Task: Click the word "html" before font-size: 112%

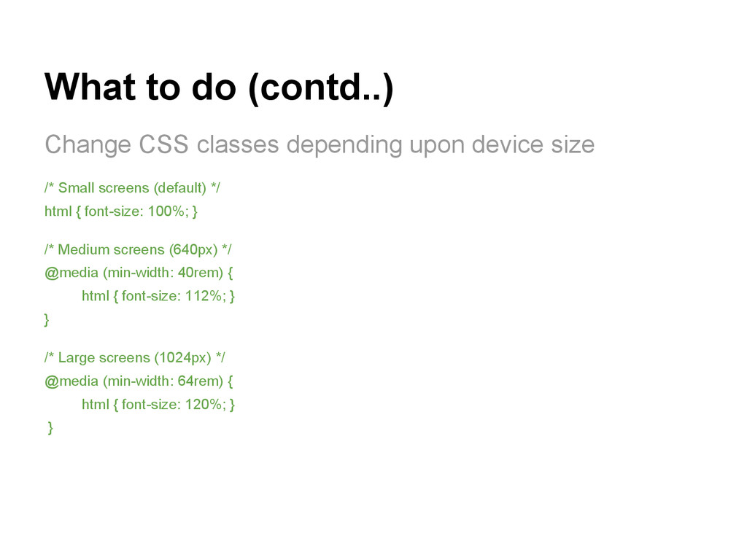Action: (x=95, y=296)
